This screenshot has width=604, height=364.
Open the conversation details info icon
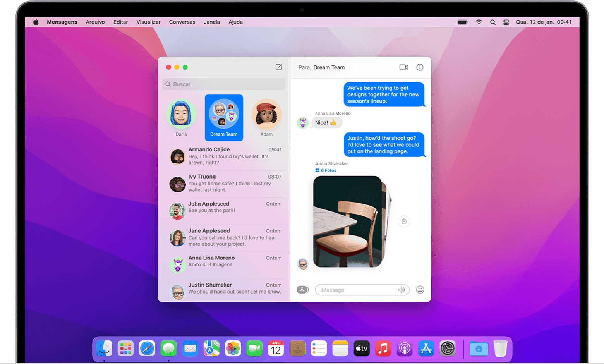[x=420, y=67]
